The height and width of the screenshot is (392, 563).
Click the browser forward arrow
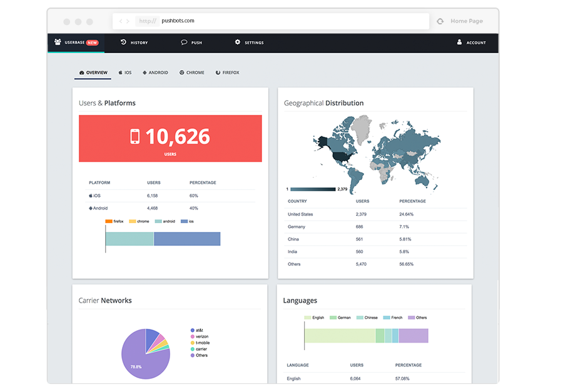(128, 21)
